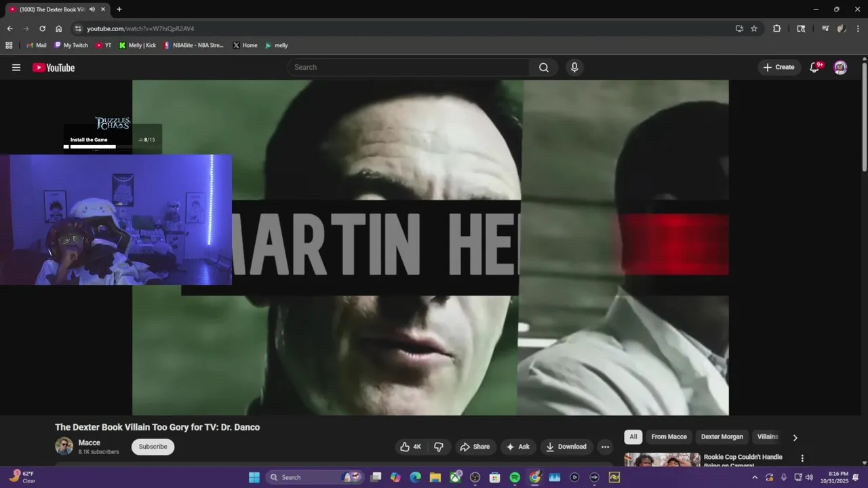Click the Ask button
This screenshot has height=488, width=868.
pos(518,447)
